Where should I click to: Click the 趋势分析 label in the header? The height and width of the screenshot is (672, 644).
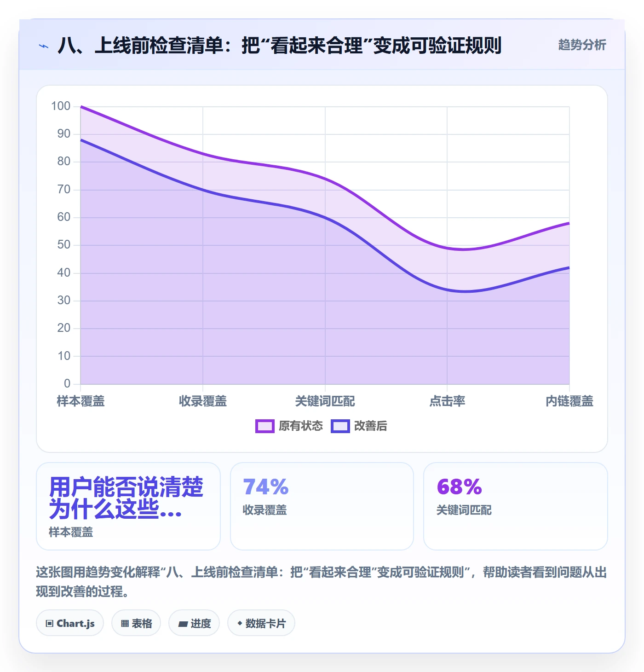click(582, 45)
